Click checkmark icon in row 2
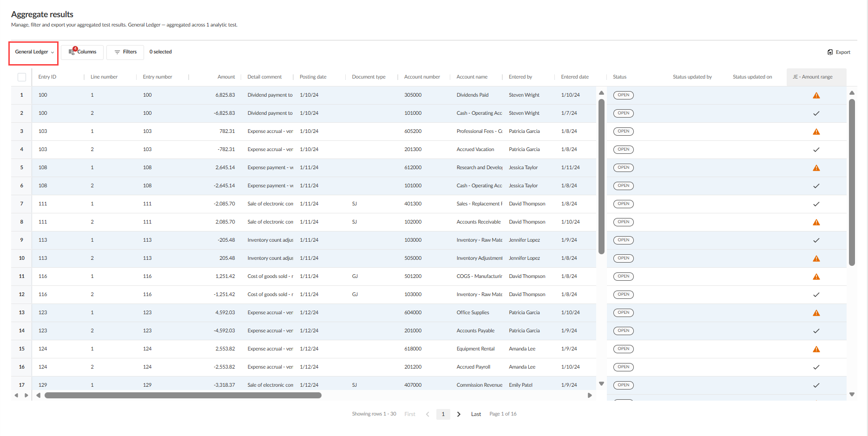The width and height of the screenshot is (868, 436). pyautogui.click(x=816, y=113)
